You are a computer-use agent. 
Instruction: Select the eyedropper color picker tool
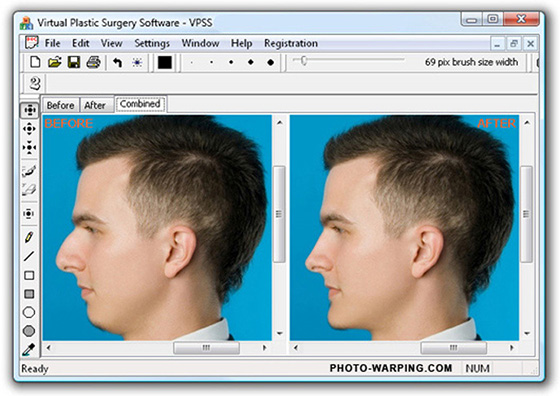[x=29, y=350]
